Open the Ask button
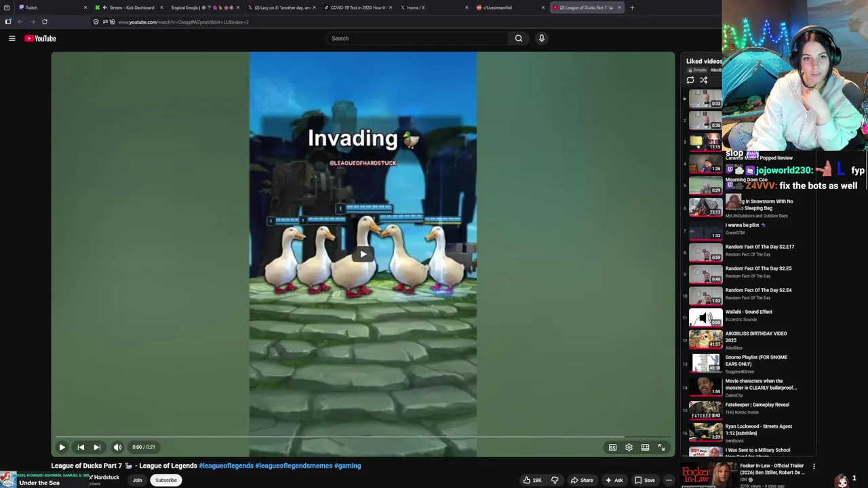 [614, 480]
